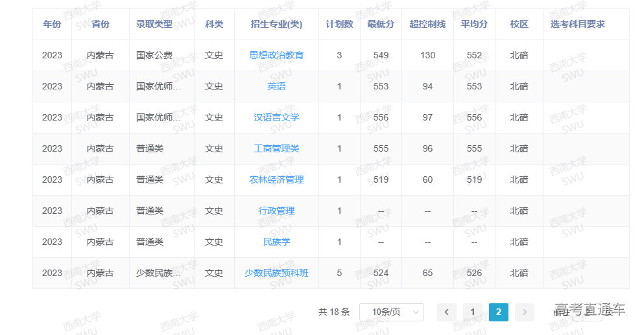Click the 工商管理类 link
This screenshot has height=335, width=644.
point(276,149)
